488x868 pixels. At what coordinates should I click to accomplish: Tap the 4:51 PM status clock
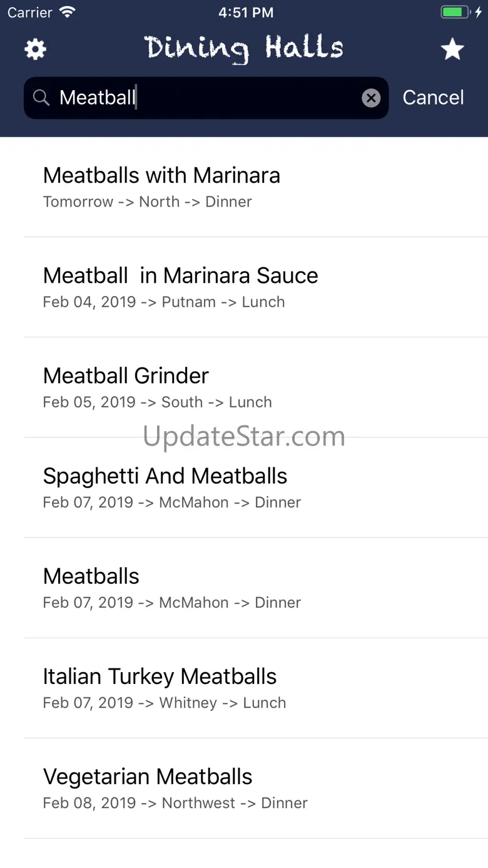point(246,12)
